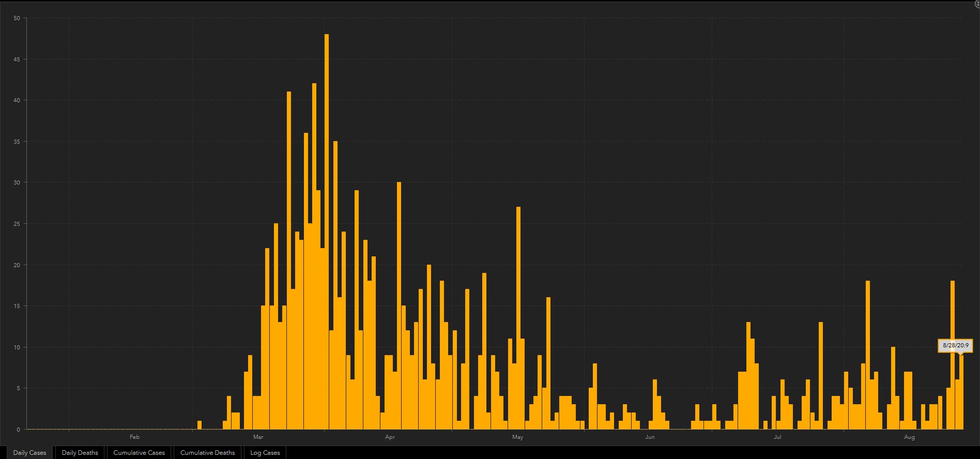Image resolution: width=980 pixels, height=459 pixels.
Task: Pick the early April bar reaching 30
Action: (399, 305)
